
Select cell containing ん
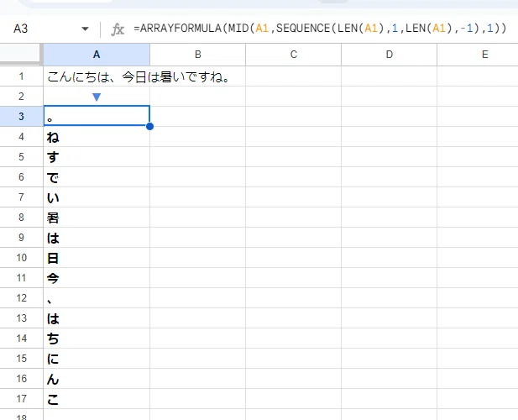97,378
